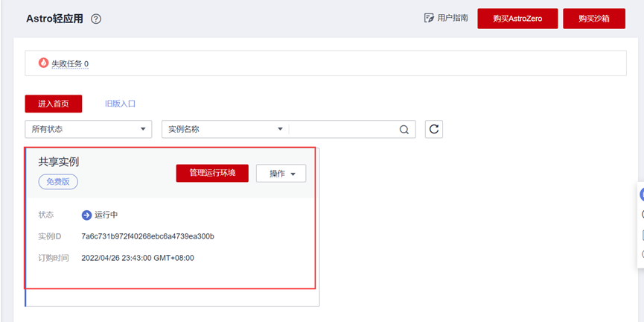
Task: Click instance ID 7a6c731b972f40268ebc6a4739ea300b
Action: coord(148,236)
